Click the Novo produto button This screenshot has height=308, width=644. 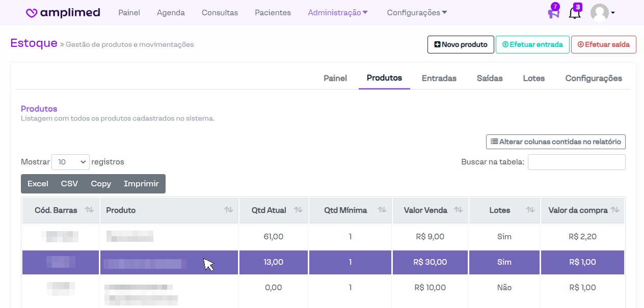(x=461, y=45)
